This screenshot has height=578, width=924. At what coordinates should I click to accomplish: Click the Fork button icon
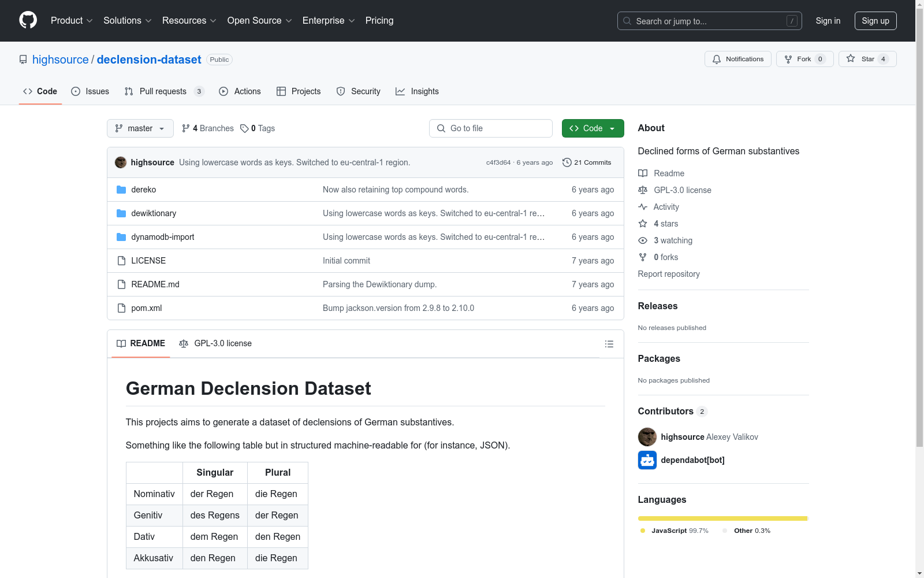[788, 59]
